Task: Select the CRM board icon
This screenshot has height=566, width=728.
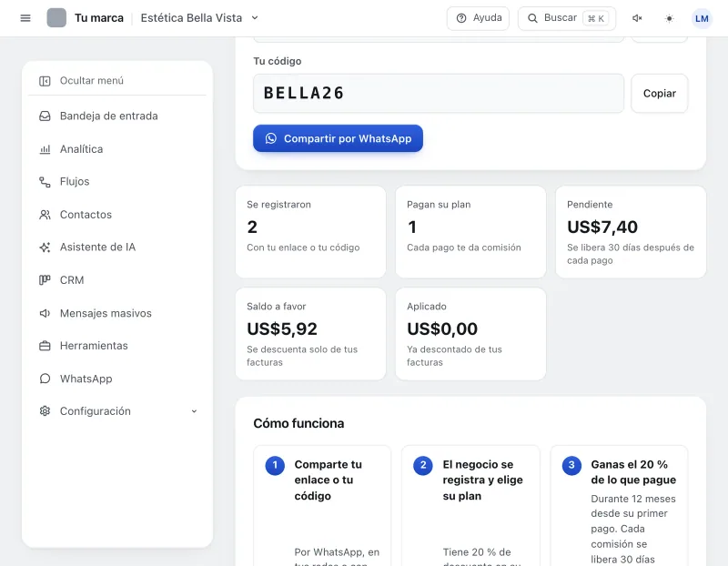Action: pos(45,280)
